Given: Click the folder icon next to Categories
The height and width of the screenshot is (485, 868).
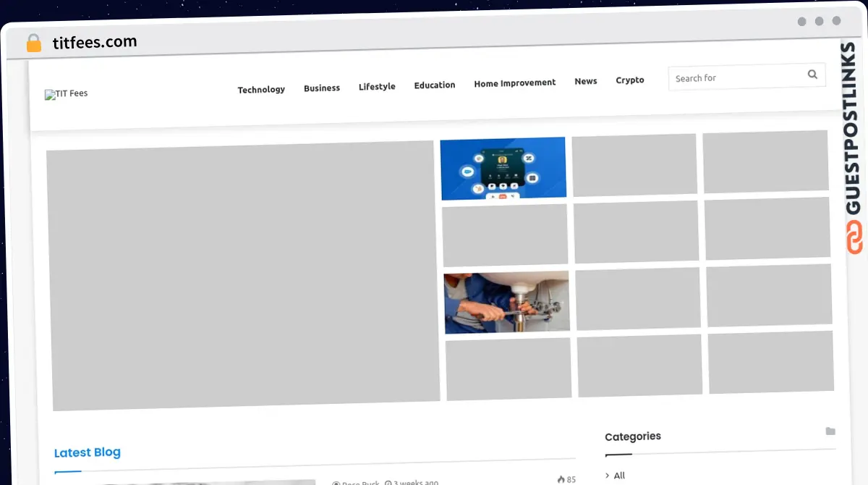Looking at the screenshot, I should (x=830, y=431).
